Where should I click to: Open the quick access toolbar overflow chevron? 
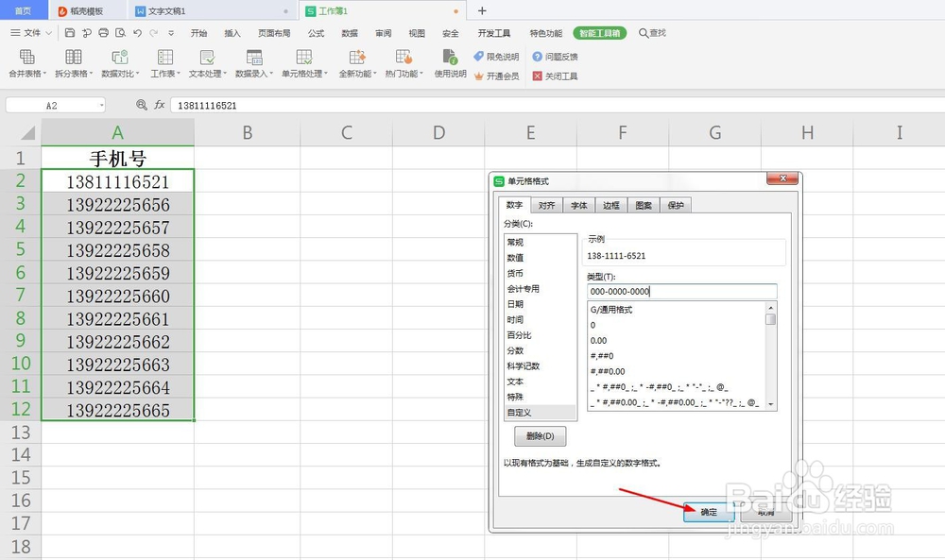[173, 32]
